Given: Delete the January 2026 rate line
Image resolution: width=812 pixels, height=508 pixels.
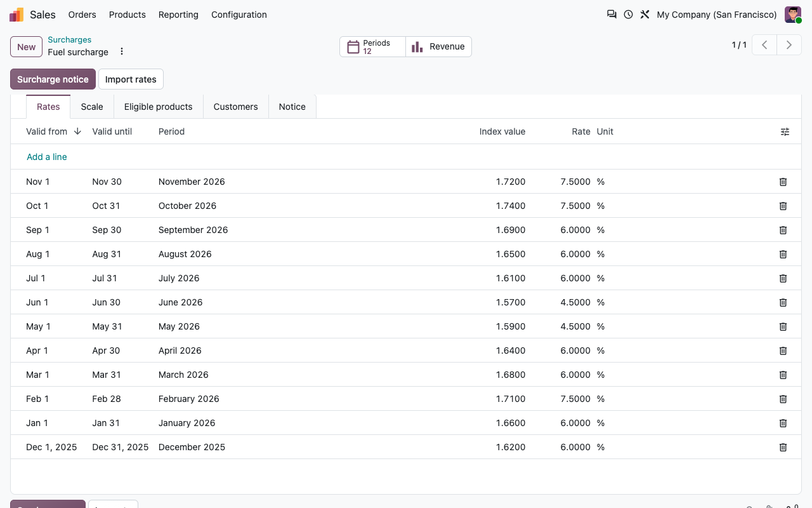Looking at the screenshot, I should pos(783,423).
